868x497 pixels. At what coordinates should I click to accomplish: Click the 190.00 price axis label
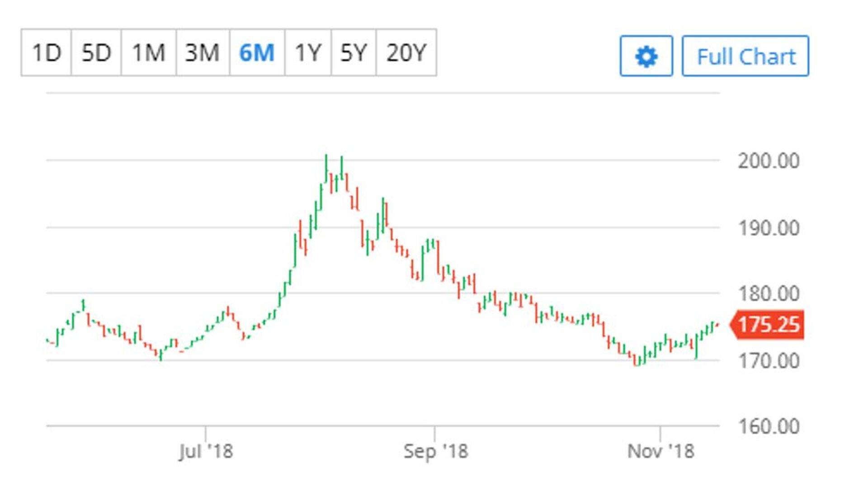coord(768,227)
